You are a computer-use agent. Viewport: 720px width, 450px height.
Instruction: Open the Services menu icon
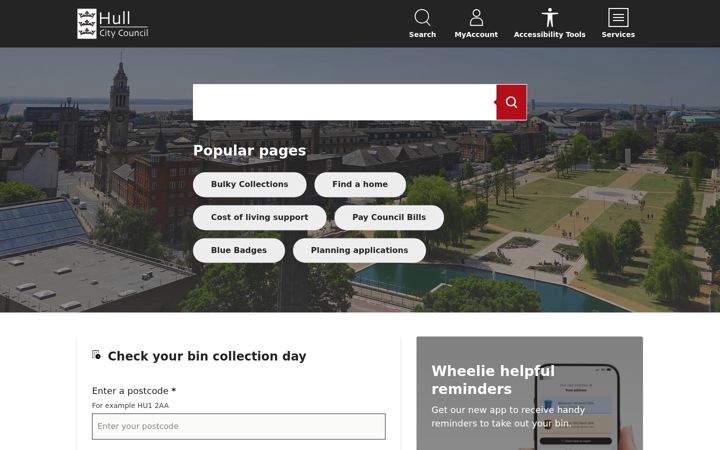coord(618,18)
